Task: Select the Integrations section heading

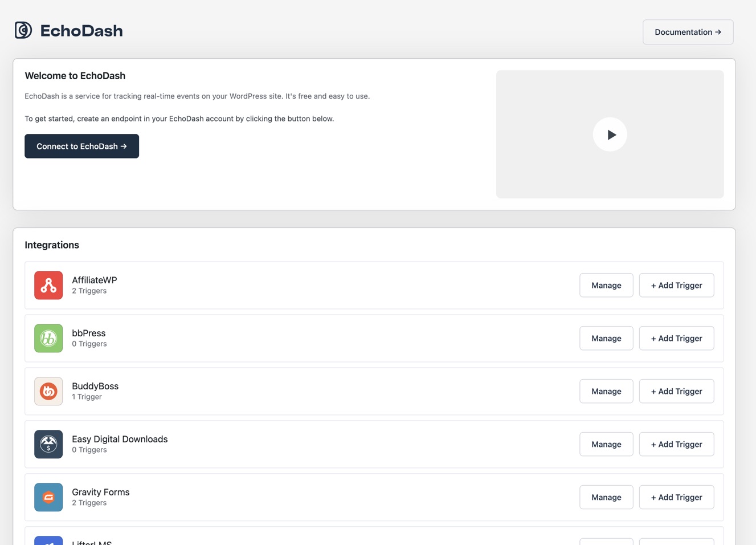Action: tap(51, 245)
